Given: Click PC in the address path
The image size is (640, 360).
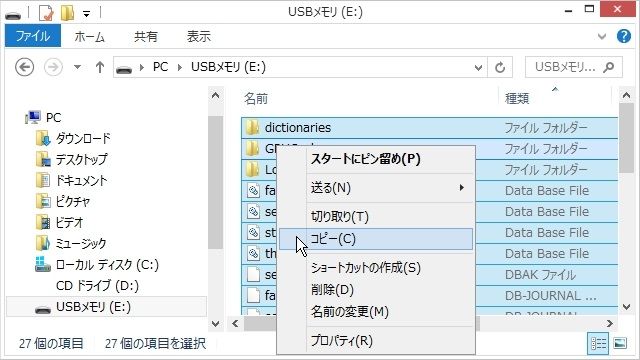Looking at the screenshot, I should (x=160, y=67).
